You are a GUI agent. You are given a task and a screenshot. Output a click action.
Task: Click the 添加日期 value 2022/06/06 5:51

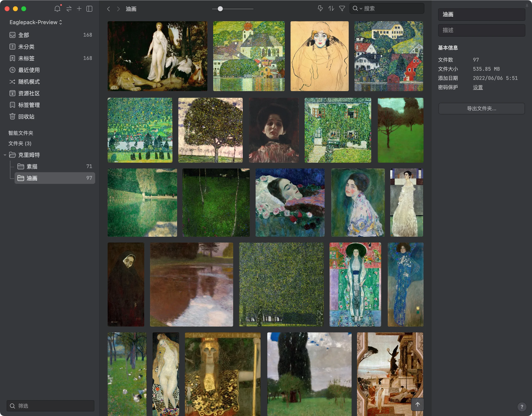pyautogui.click(x=495, y=78)
